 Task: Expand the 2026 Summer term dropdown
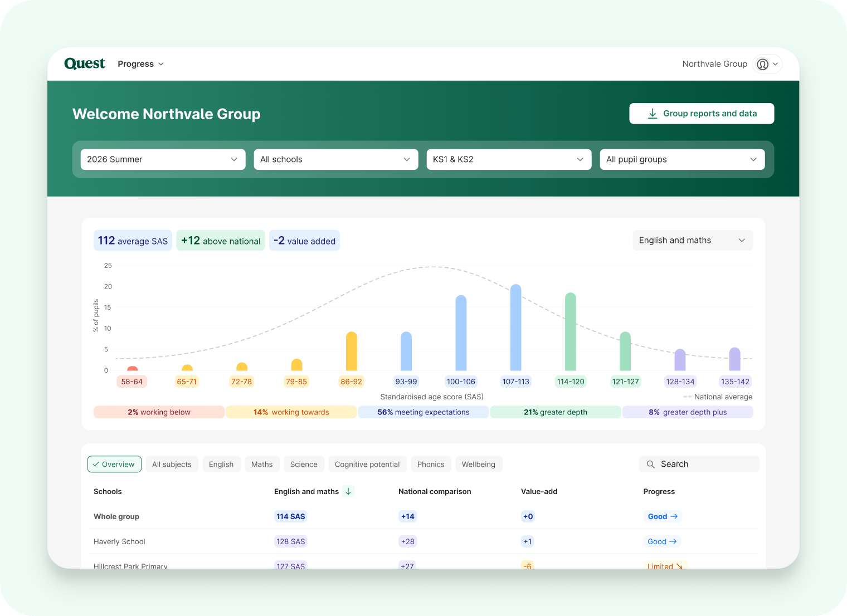click(x=163, y=159)
